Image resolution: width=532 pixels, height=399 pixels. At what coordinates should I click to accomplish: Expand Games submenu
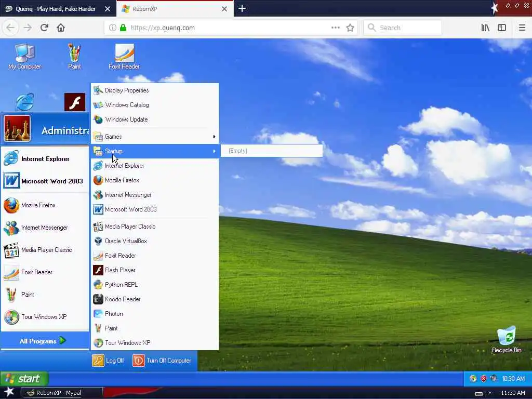(x=155, y=137)
